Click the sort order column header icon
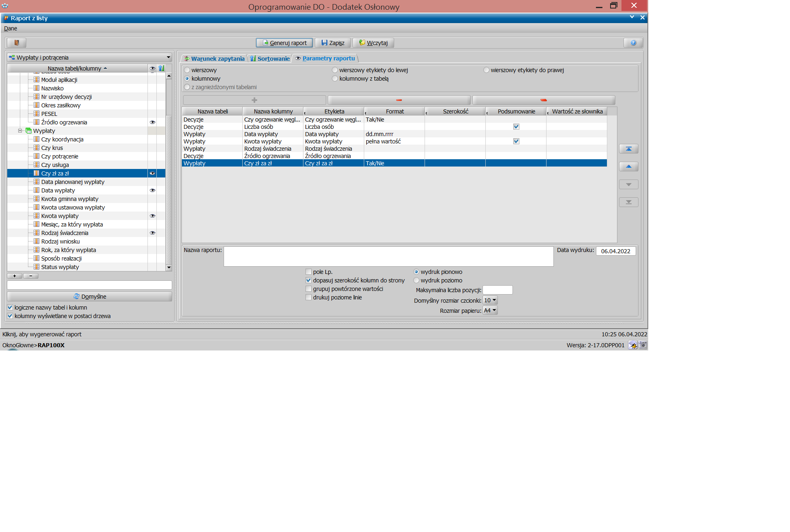This screenshot has width=790, height=532. point(161,68)
